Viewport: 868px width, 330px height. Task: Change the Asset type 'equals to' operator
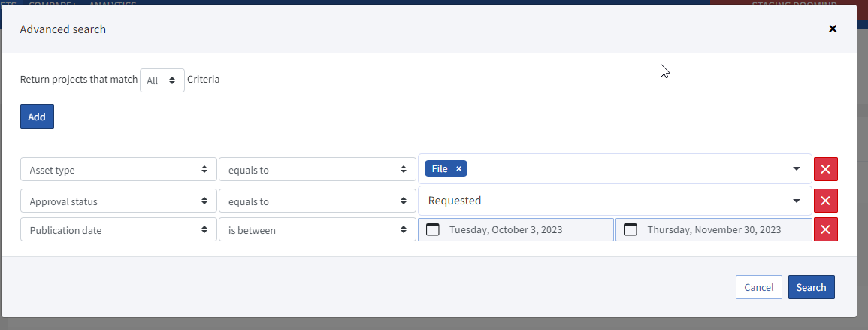316,170
